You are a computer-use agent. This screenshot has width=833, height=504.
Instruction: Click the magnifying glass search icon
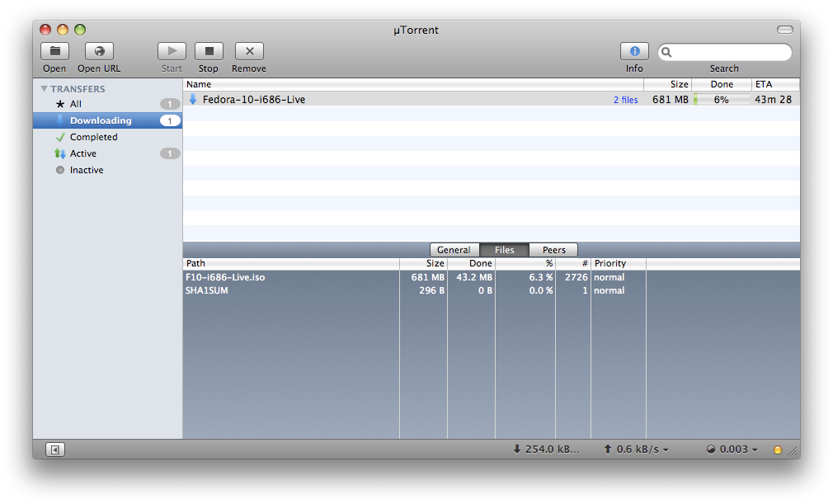666,52
